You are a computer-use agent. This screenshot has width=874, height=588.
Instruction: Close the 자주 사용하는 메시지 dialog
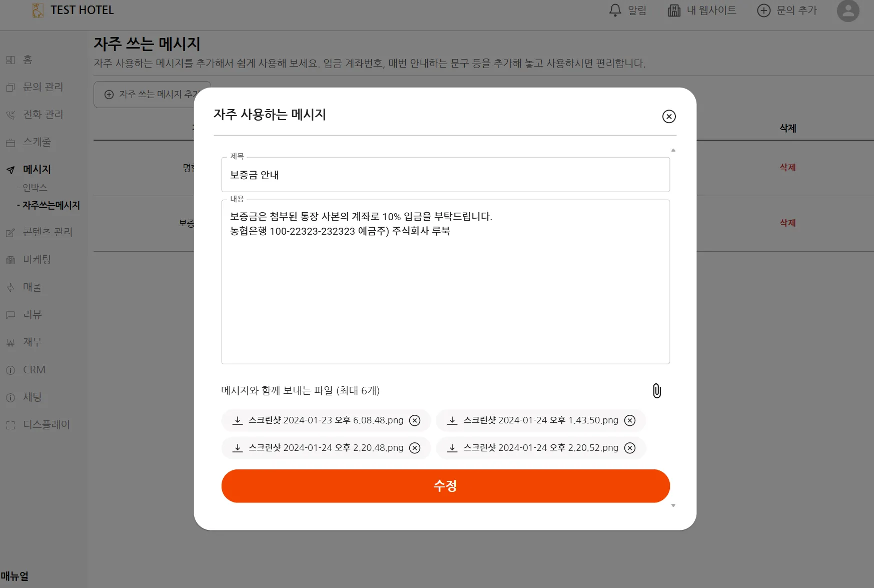point(668,117)
